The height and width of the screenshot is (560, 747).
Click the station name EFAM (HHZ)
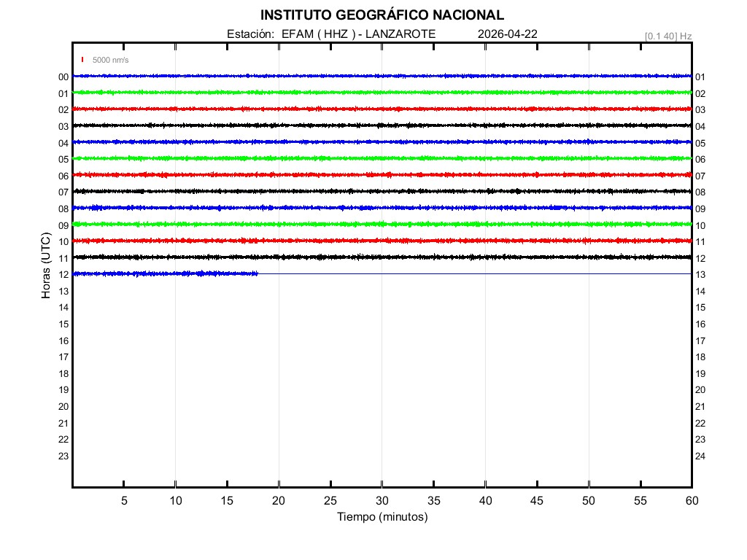point(319,34)
